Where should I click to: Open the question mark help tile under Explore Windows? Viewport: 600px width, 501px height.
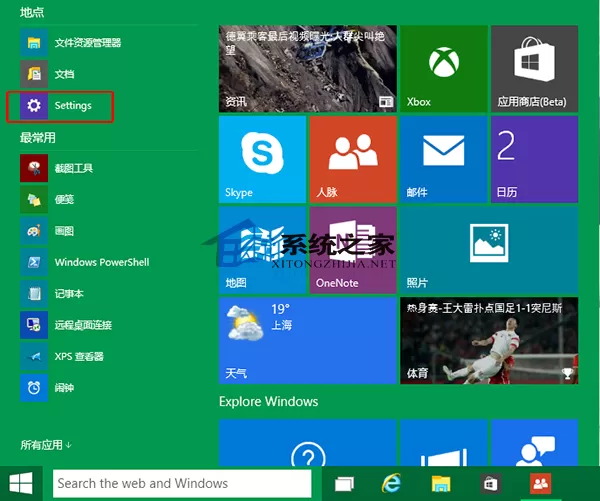(x=308, y=443)
